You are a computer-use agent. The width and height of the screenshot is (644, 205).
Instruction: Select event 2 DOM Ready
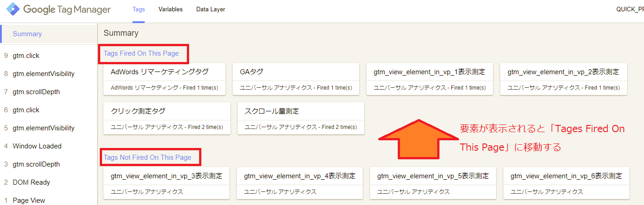tap(49, 182)
